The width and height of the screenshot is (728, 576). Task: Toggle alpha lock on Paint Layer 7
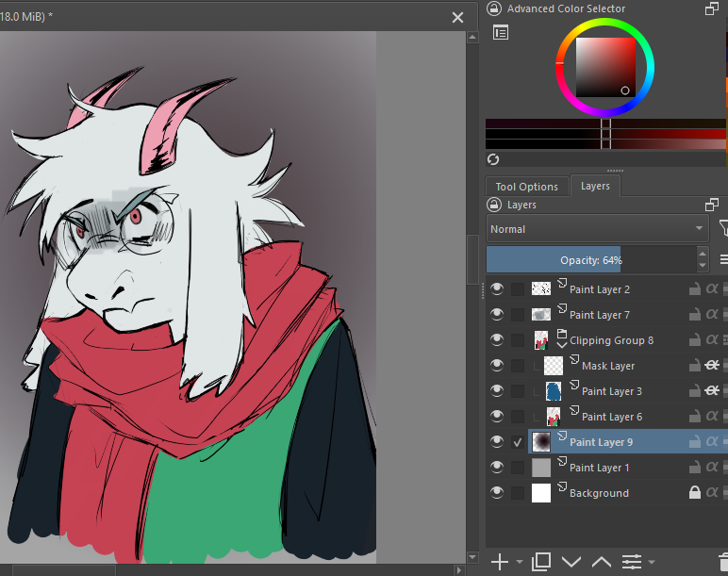point(712,314)
